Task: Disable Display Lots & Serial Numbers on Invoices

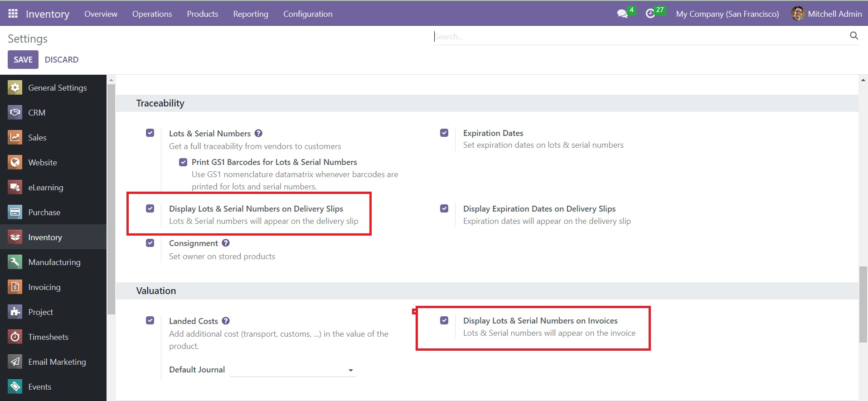Action: click(x=444, y=320)
